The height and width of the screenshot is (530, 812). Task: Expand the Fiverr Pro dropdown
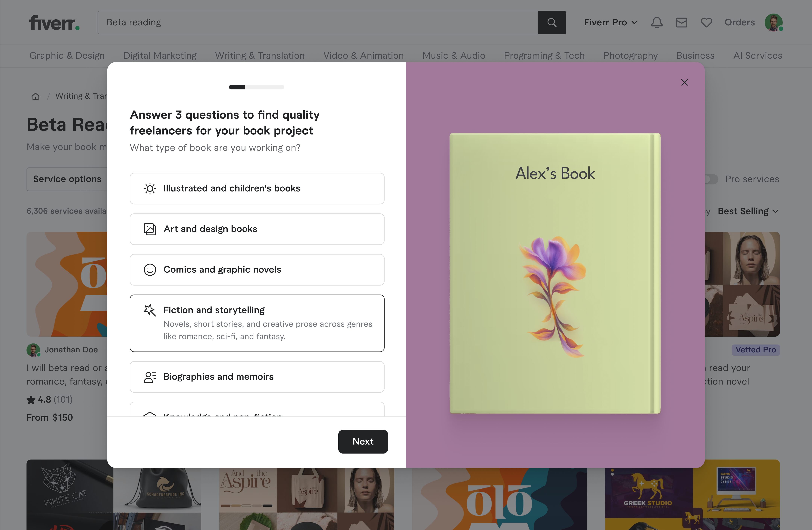(610, 23)
